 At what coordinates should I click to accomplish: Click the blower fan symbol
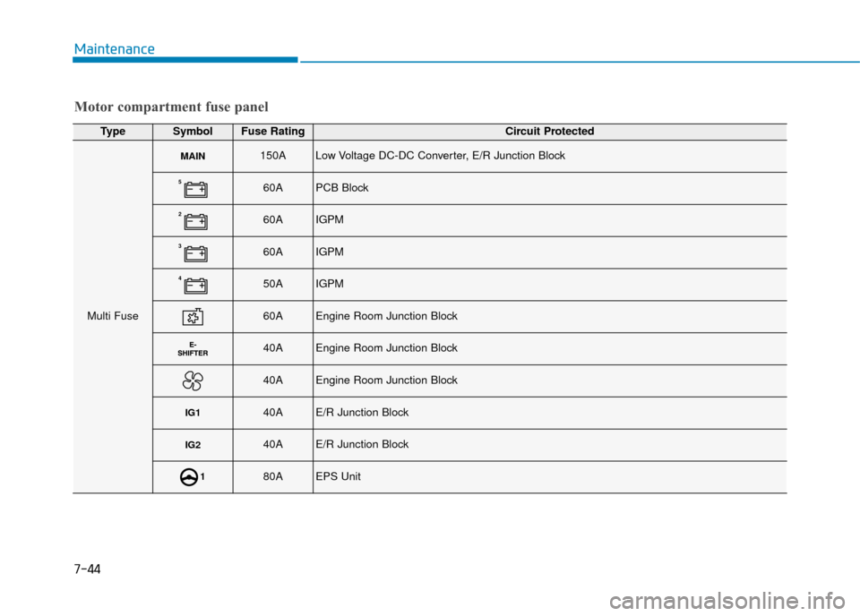click(x=193, y=381)
